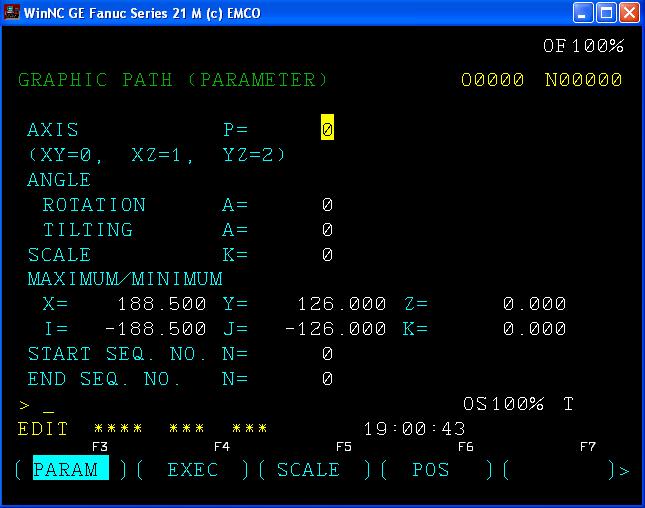Click the AXIS label

(53, 130)
